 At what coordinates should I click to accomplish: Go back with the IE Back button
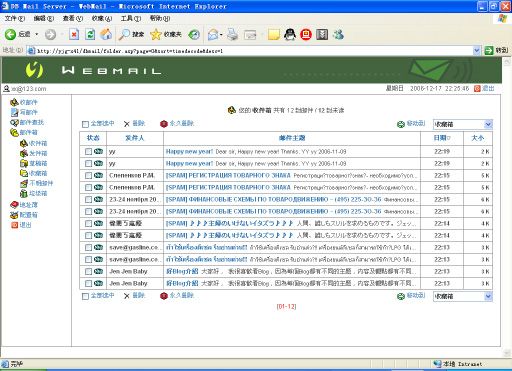pos(18,34)
